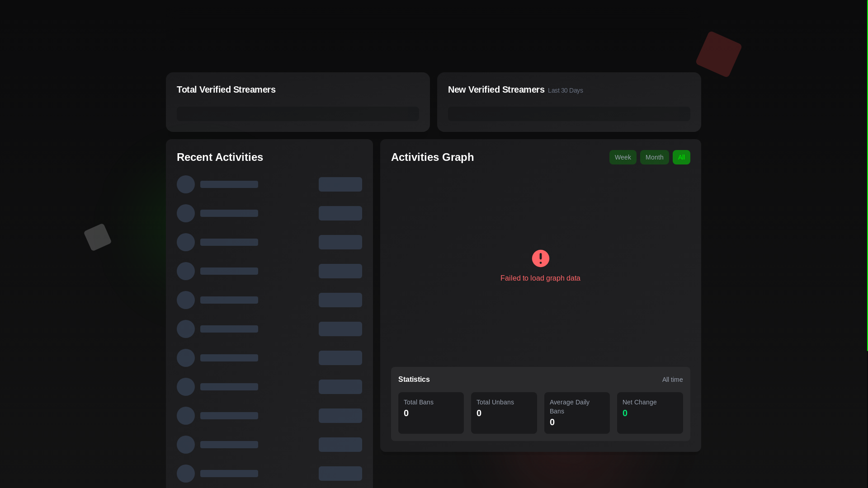868x488 pixels.
Task: Click the 'Last 30 Days' label
Action: [565, 90]
